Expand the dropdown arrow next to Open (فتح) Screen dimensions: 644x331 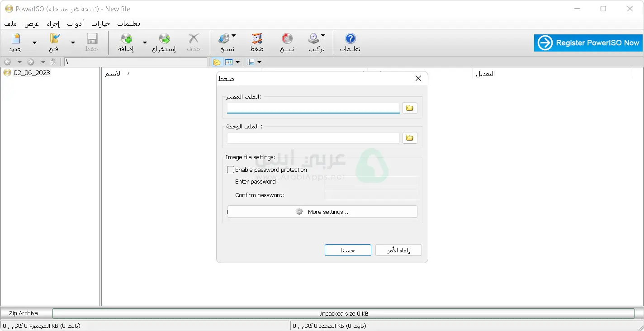73,43
